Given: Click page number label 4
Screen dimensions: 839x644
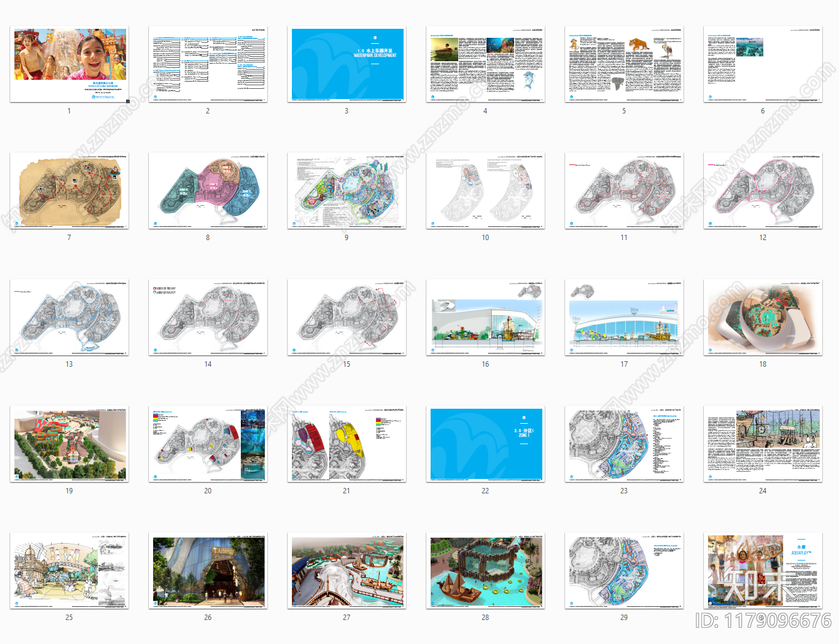Looking at the screenshot, I should tap(485, 111).
